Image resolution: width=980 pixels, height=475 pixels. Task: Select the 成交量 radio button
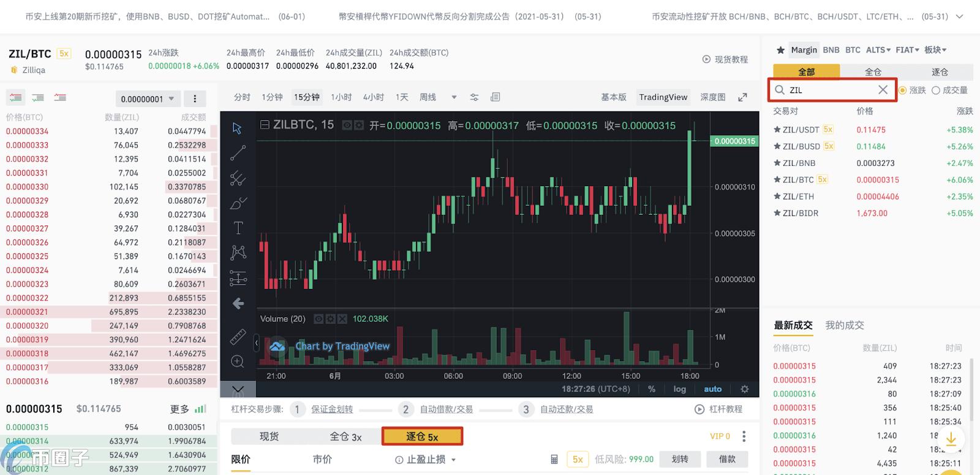936,90
